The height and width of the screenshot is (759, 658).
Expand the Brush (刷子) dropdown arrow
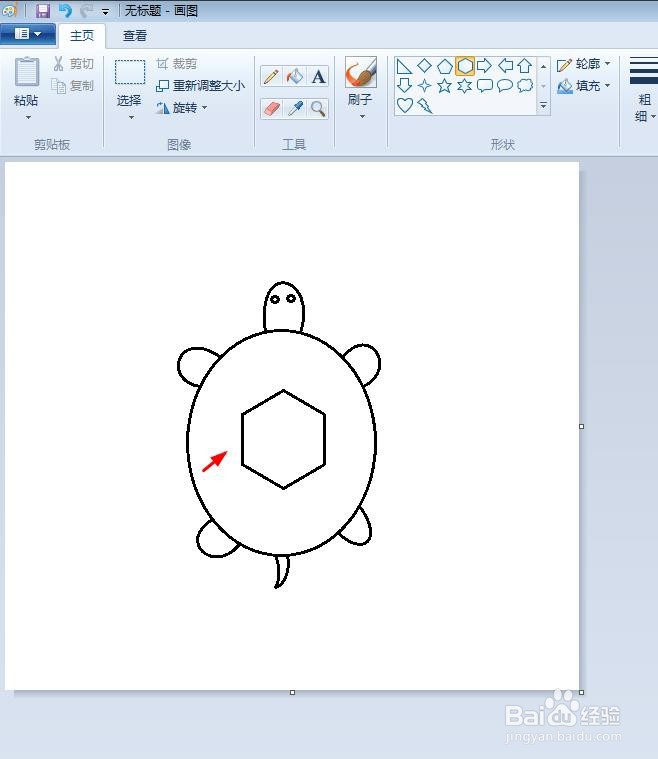362,116
